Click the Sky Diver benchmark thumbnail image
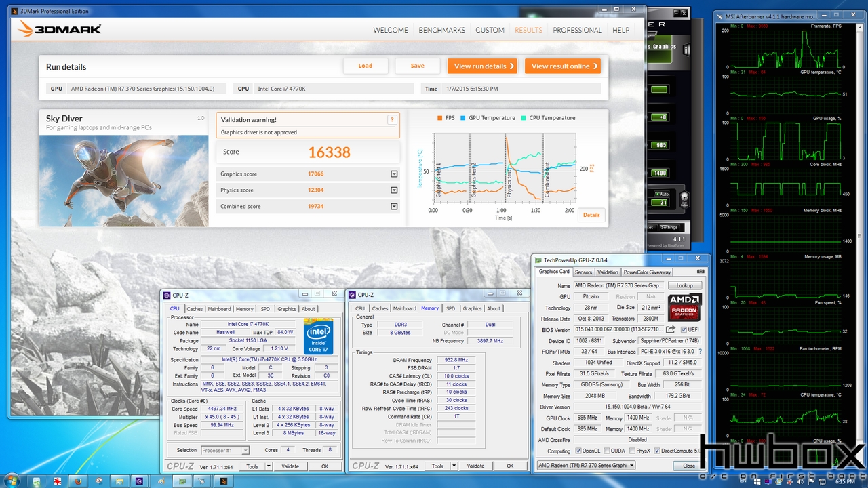 123,180
